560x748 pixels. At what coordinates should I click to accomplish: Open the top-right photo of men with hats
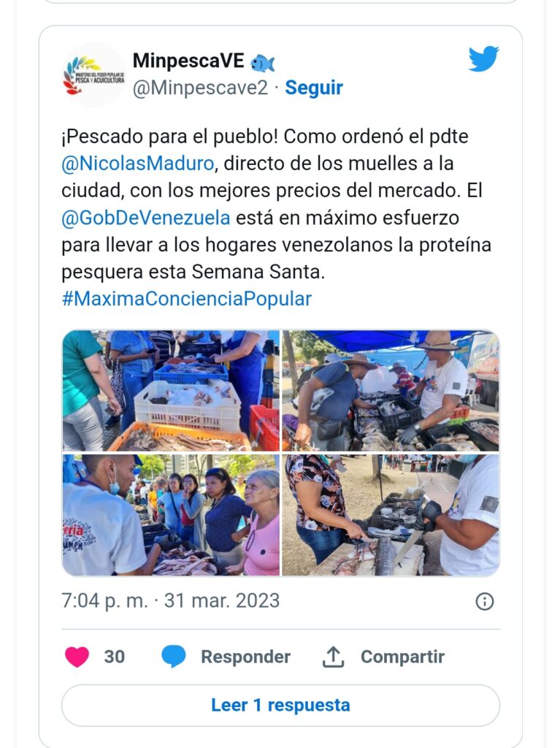[x=391, y=391]
